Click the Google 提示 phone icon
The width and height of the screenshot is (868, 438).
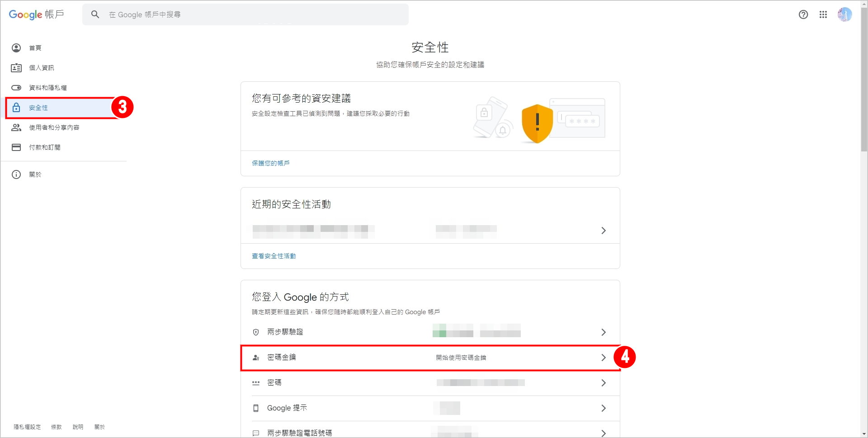(x=256, y=408)
